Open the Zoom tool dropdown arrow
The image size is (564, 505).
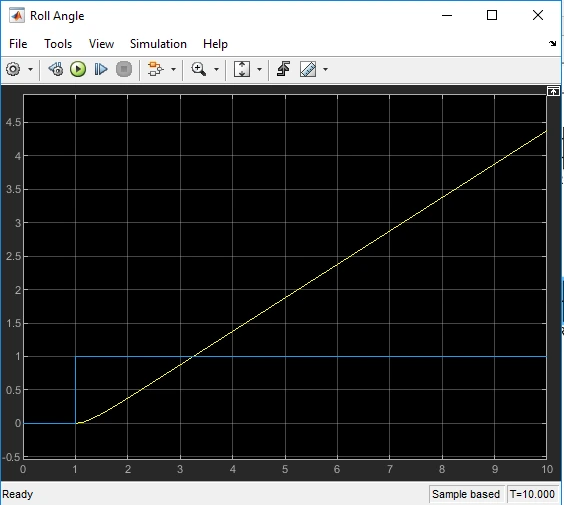pos(217,69)
